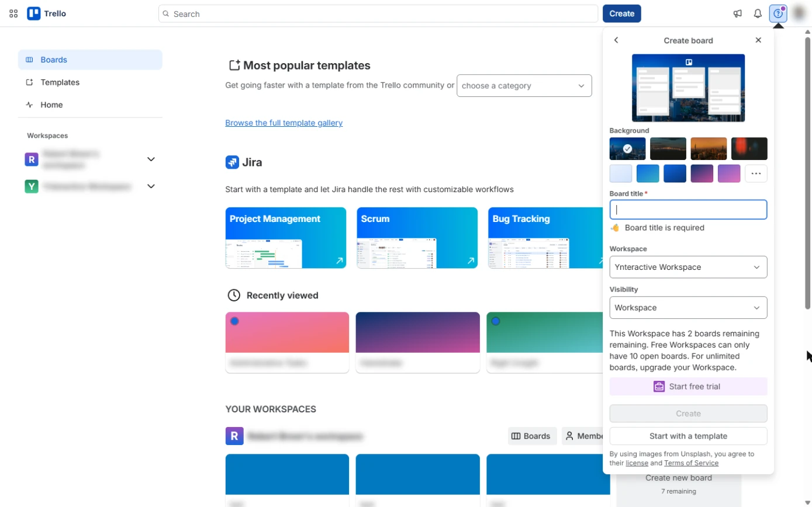Viewport: 812px width, 507px height.
Task: Open the Workspace dropdown in Create board
Action: [x=688, y=267]
